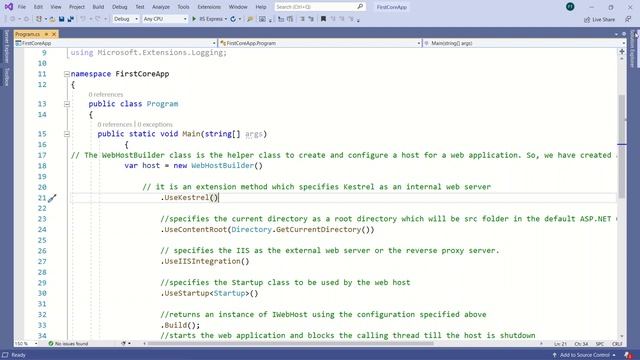This screenshot has width=640, height=360.
Task: Save Program.cs with the floppy icon
Action: tap(61, 19)
